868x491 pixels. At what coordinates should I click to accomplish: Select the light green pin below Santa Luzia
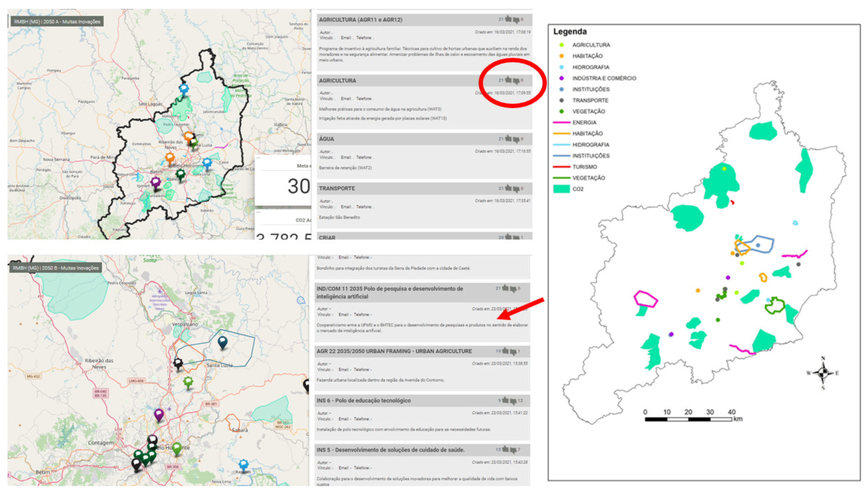[188, 382]
